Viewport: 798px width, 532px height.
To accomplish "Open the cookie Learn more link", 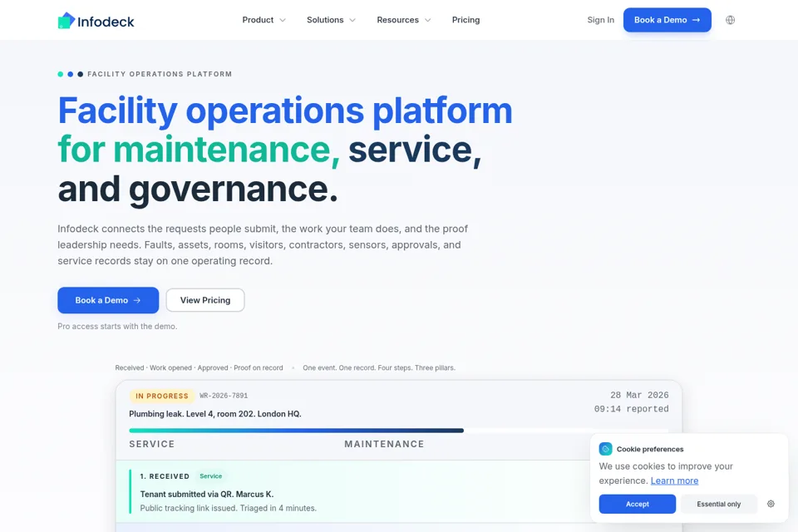I will click(x=674, y=480).
